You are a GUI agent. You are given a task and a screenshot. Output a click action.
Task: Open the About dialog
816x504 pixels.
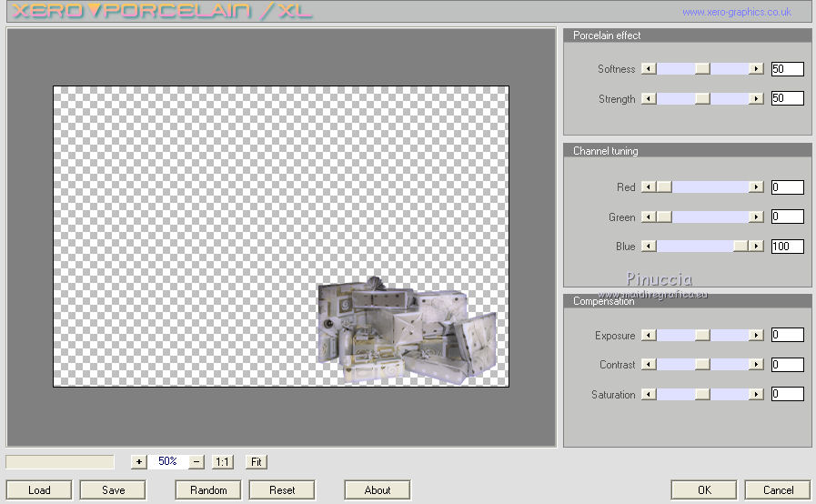[x=378, y=490]
